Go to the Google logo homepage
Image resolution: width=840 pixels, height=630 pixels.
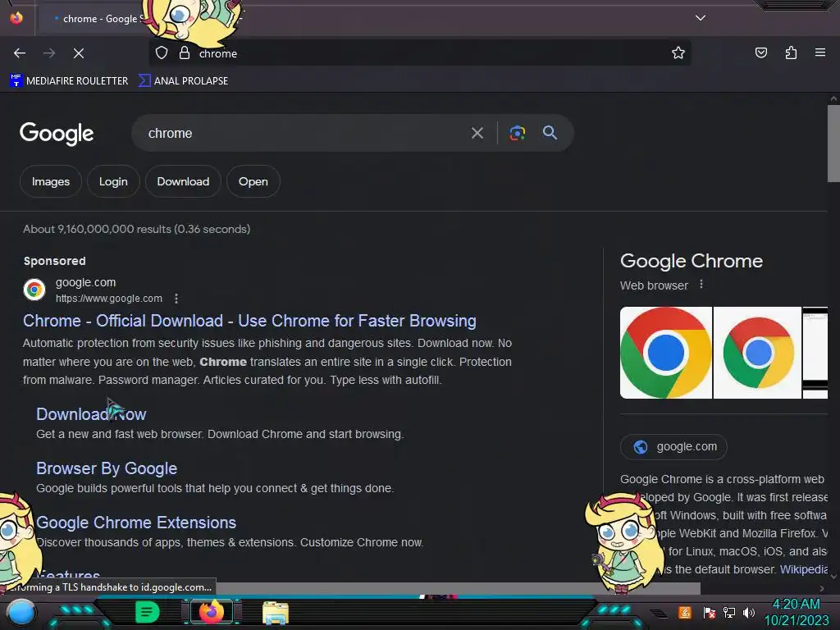[x=57, y=134]
